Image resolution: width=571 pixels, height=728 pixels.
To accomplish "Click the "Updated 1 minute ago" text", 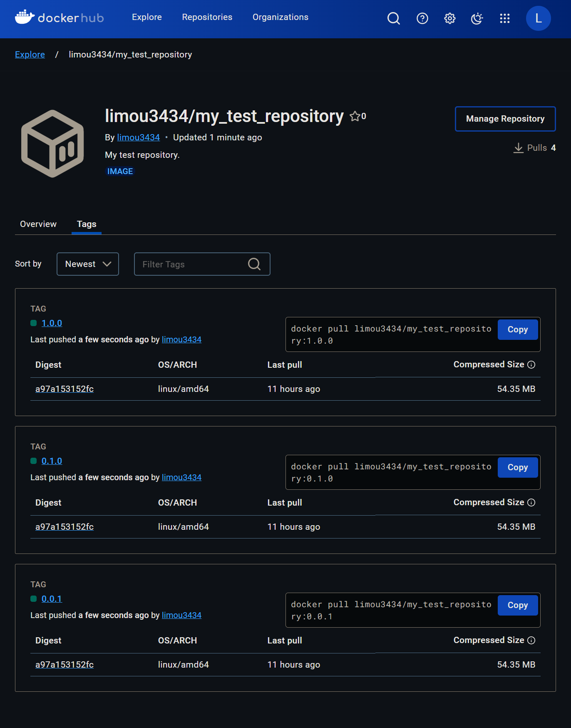I will click(218, 137).
